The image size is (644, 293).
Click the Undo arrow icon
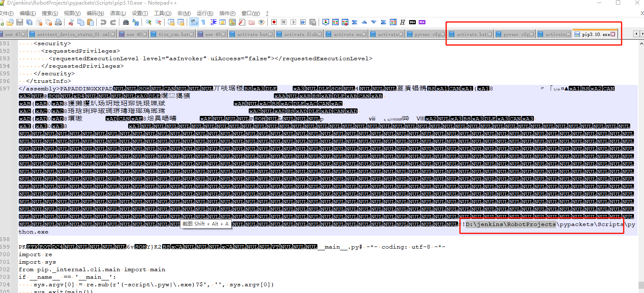[x=103, y=22]
